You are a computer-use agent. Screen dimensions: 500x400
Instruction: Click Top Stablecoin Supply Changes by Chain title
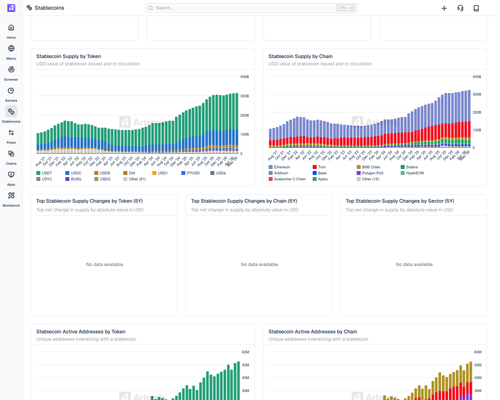(x=244, y=201)
